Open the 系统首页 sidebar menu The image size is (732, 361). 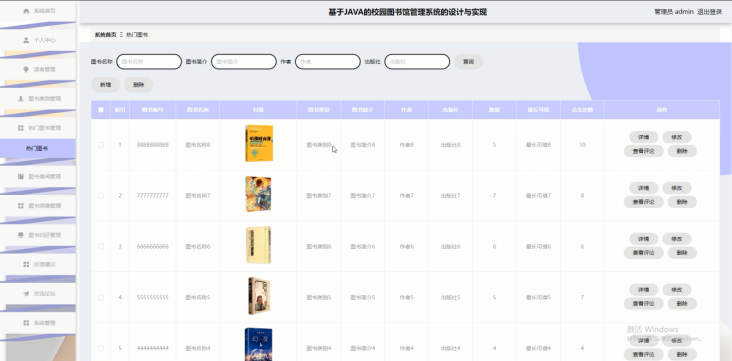38,11
